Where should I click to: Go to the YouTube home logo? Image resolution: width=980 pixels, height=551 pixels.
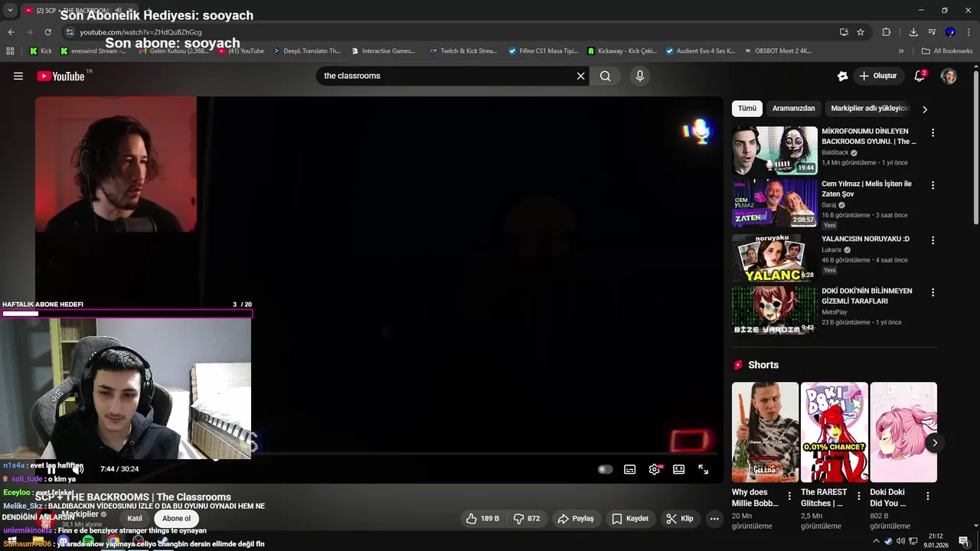[x=60, y=76]
